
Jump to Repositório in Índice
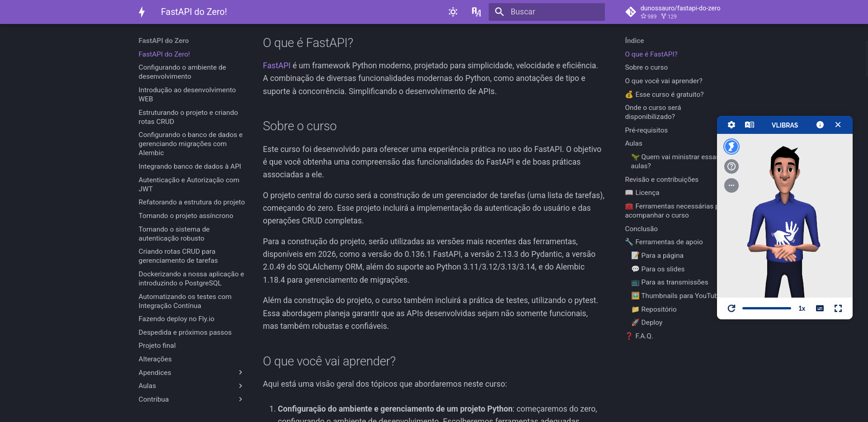[x=654, y=309]
